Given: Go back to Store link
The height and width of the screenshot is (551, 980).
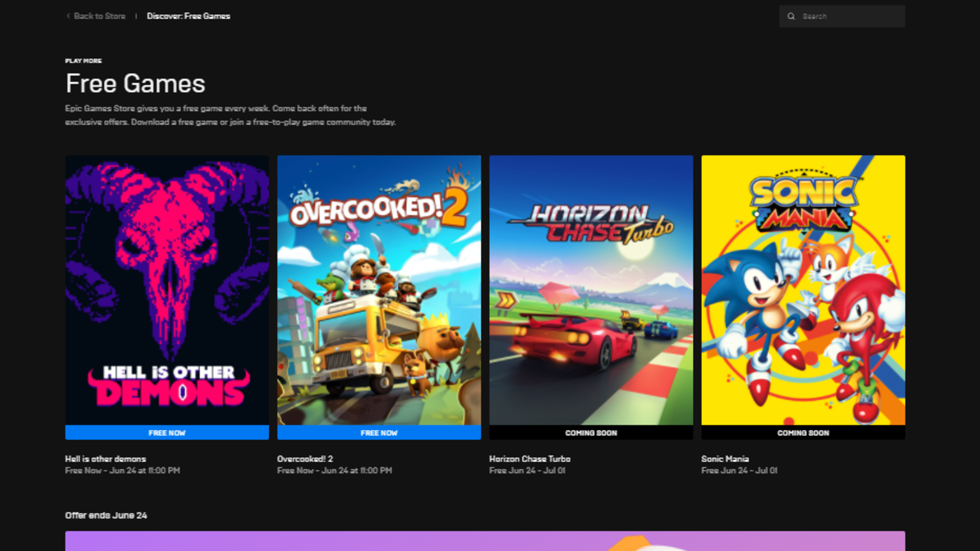Looking at the screenshot, I should pyautogui.click(x=100, y=16).
